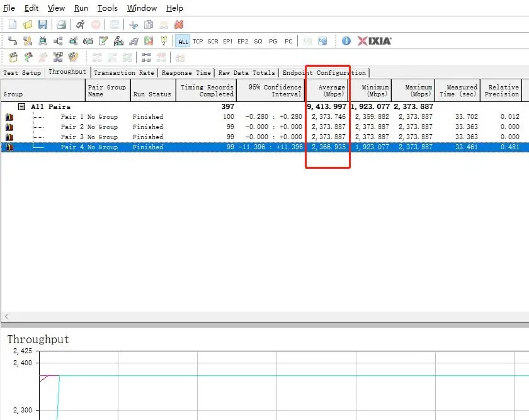Image resolution: width=529 pixels, height=420 pixels.
Task: Open the Run menu
Action: 81,8
